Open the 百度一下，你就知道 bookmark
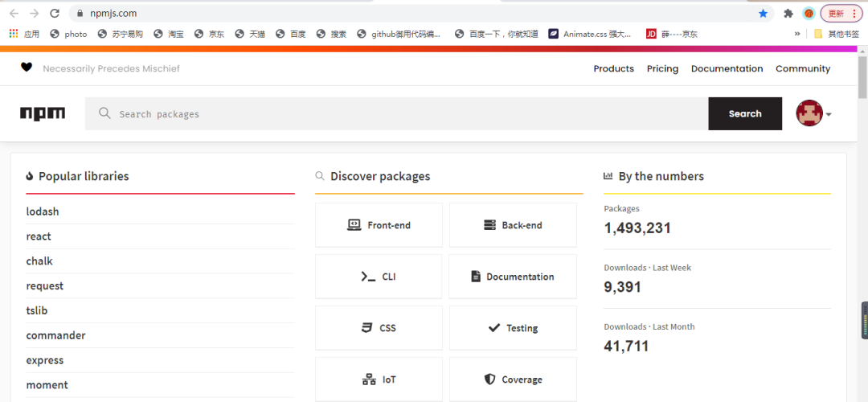This screenshot has height=402, width=868. coord(497,34)
